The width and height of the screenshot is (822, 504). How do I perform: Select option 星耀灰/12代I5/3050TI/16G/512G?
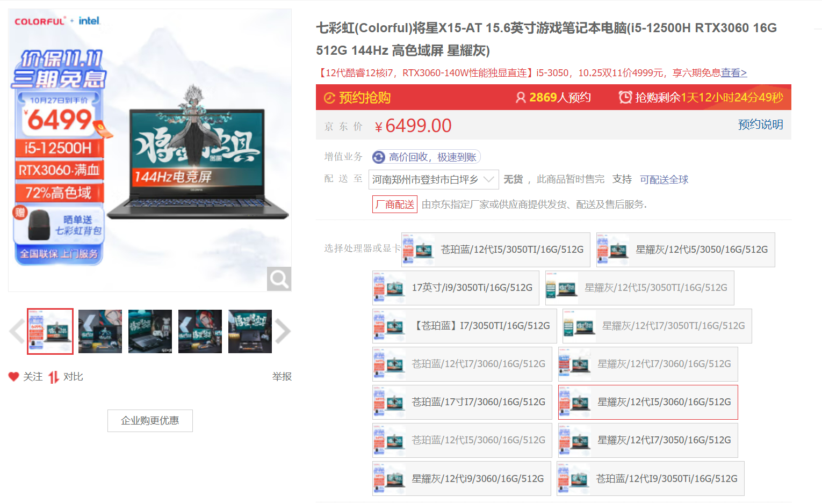639,288
